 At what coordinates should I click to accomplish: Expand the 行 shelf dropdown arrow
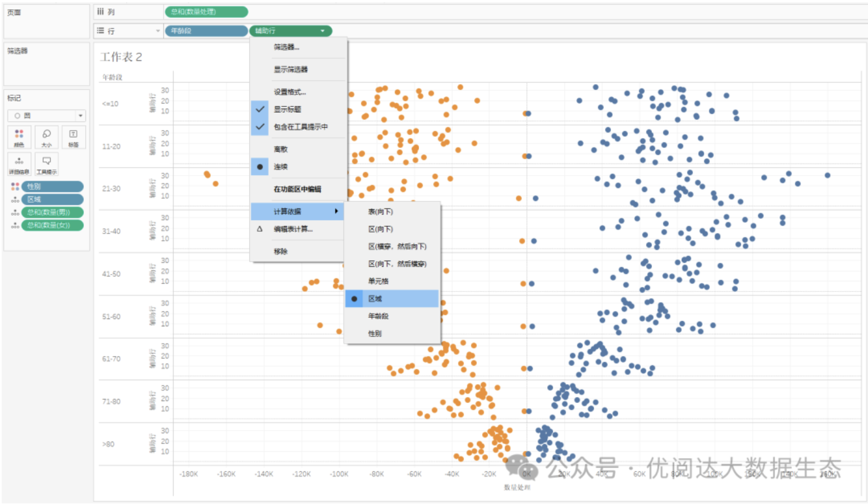pos(158,31)
